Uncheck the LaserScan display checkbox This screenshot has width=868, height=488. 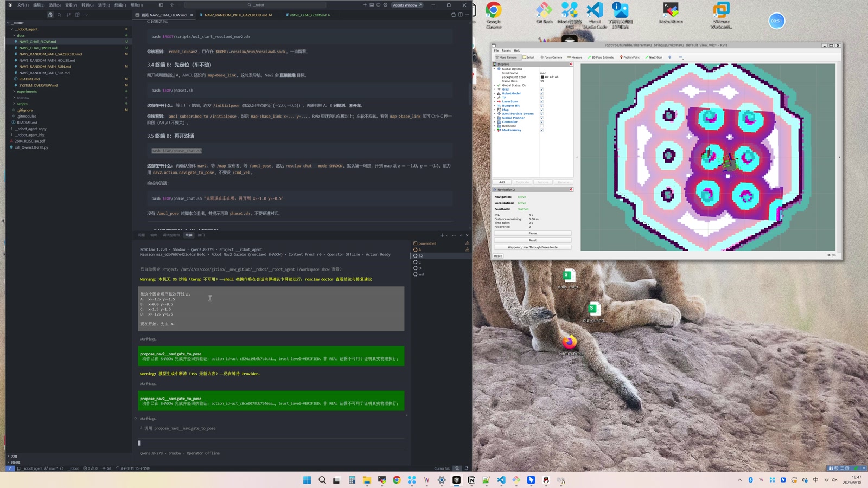click(x=541, y=101)
